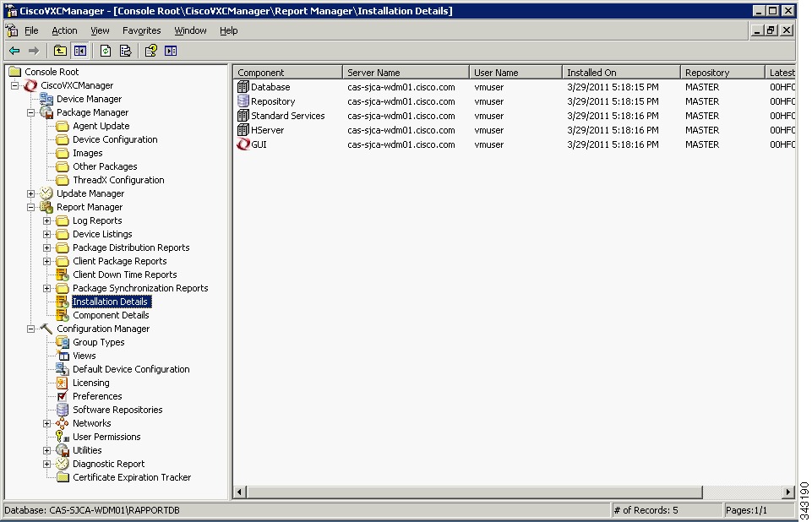Open the Help menu

pos(228,30)
